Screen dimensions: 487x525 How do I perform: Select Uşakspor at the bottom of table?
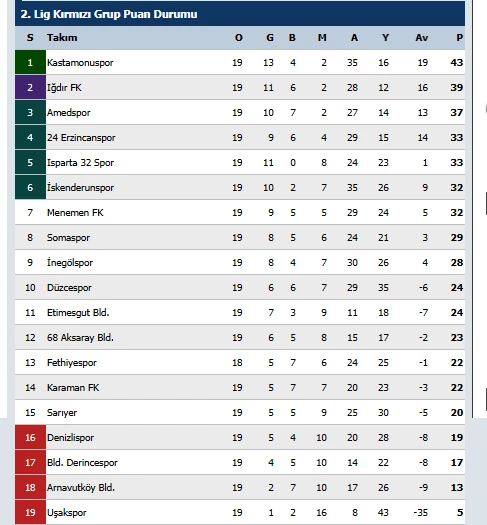pos(67,513)
